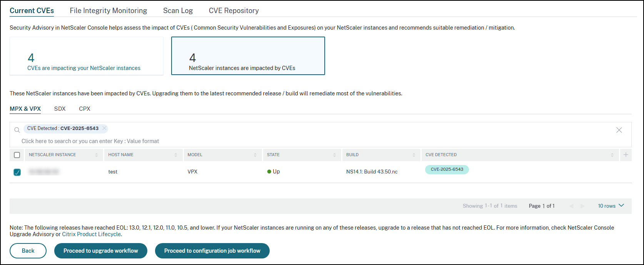644x265 pixels.
Task: Toggle the select-all header checkbox
Action: 17,155
